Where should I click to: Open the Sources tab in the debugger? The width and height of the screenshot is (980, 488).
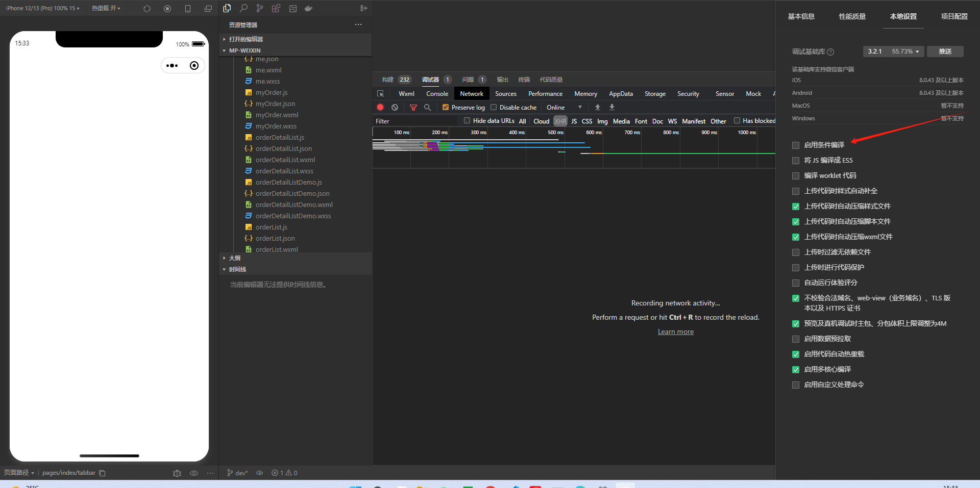tap(506, 94)
